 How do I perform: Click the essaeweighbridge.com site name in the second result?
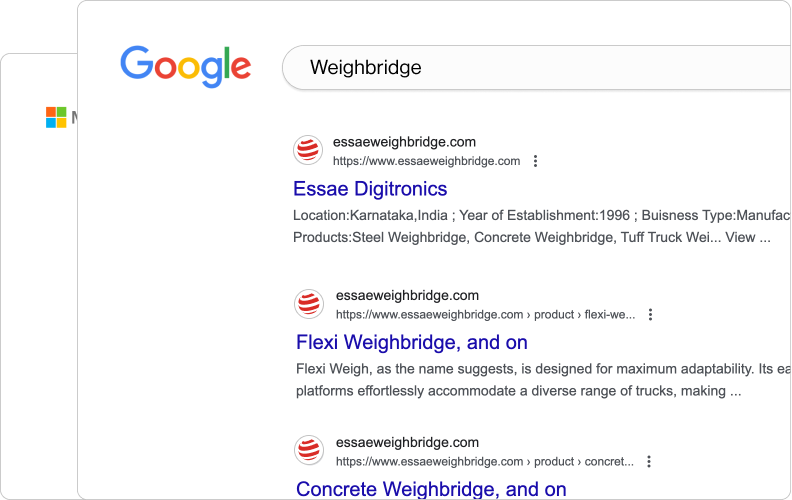point(407,295)
